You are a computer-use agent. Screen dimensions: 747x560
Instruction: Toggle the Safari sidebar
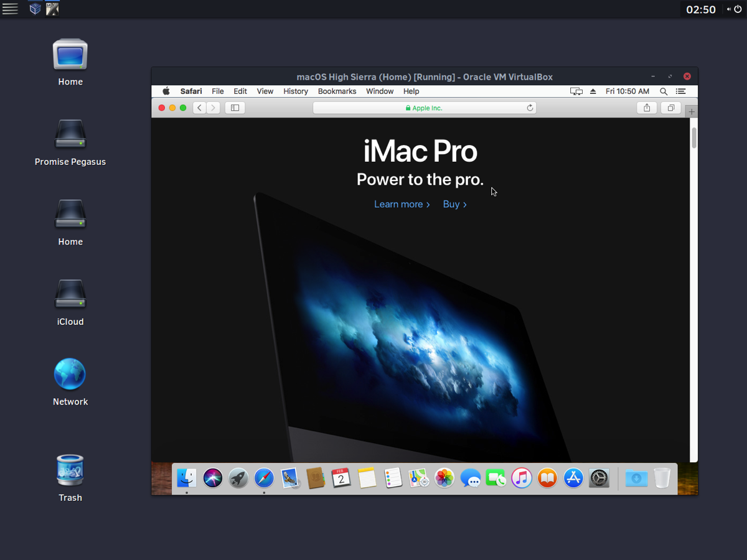[235, 108]
